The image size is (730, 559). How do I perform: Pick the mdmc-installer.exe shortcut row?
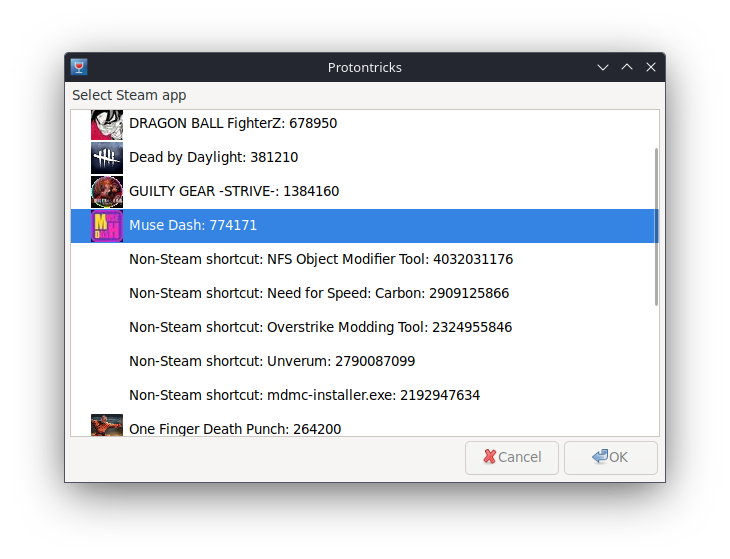pos(365,396)
